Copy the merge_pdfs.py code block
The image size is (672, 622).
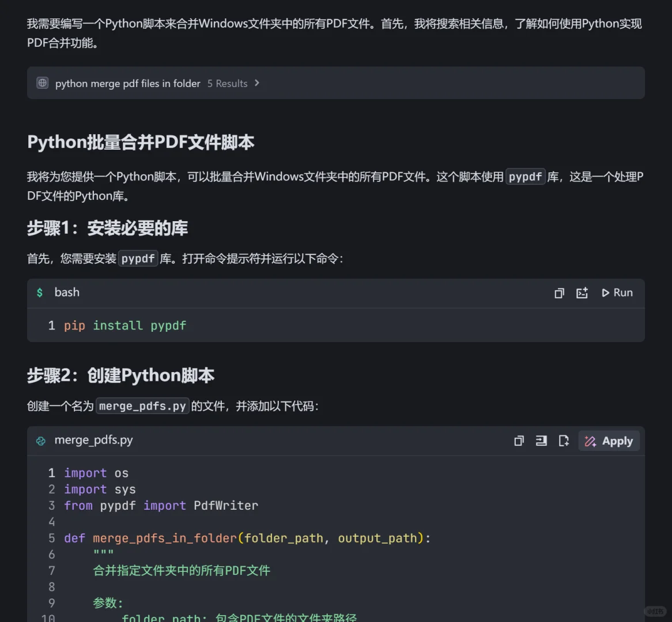[519, 441]
